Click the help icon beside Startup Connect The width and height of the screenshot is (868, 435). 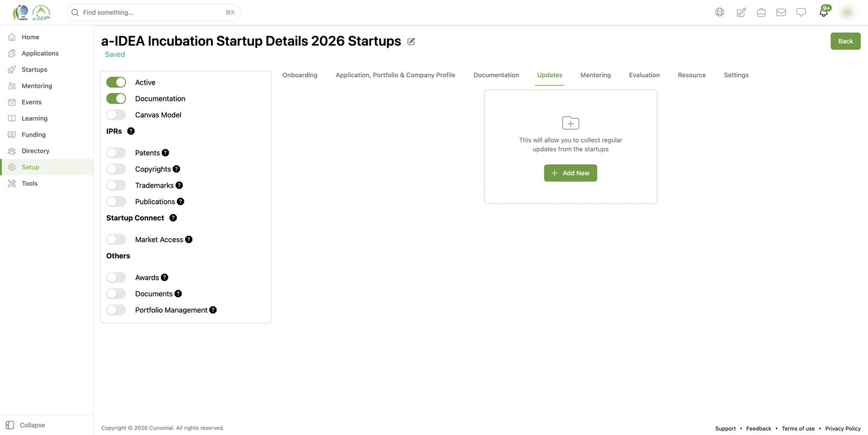click(173, 218)
